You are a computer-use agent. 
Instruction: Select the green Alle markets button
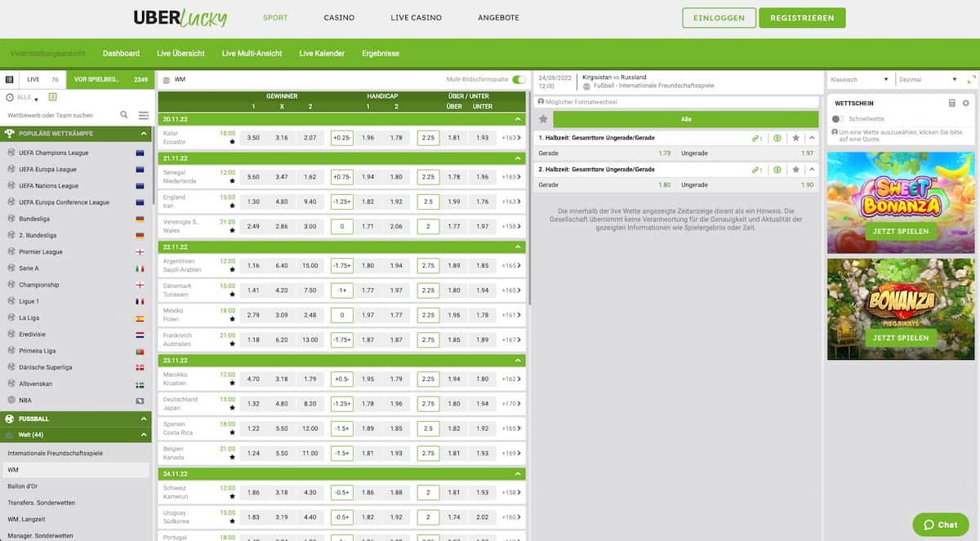coord(686,119)
